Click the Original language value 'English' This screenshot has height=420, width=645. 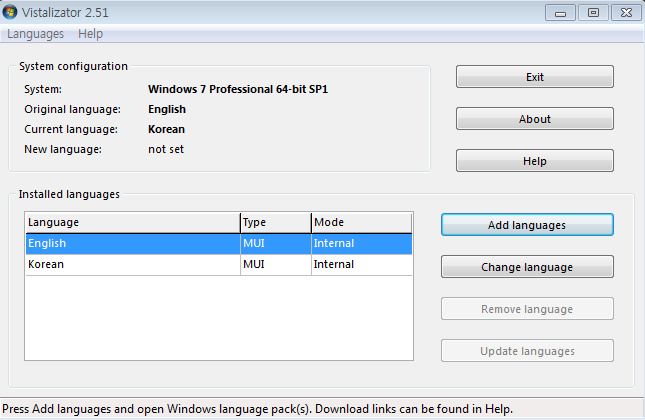pos(167,109)
